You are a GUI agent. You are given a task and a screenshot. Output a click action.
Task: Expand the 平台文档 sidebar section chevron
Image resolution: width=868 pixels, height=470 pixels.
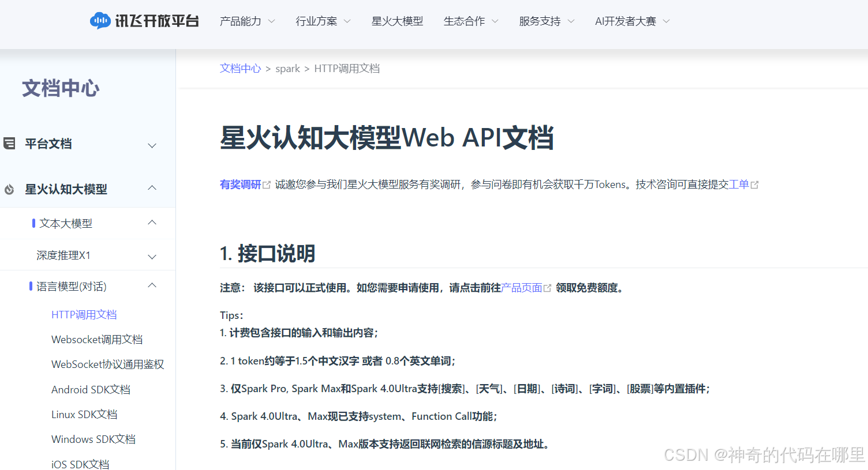point(152,145)
